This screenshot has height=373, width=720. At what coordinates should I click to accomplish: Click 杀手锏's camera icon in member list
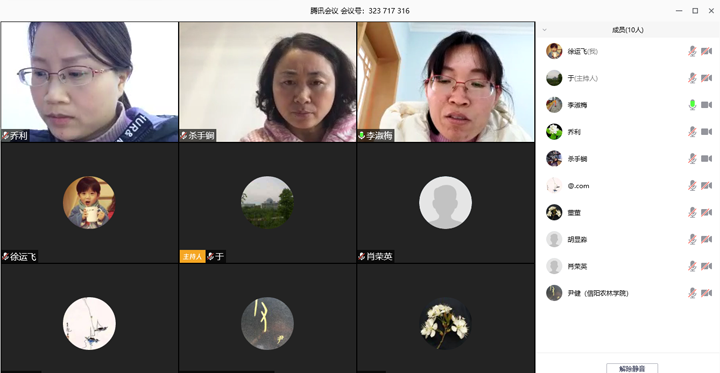click(706, 159)
